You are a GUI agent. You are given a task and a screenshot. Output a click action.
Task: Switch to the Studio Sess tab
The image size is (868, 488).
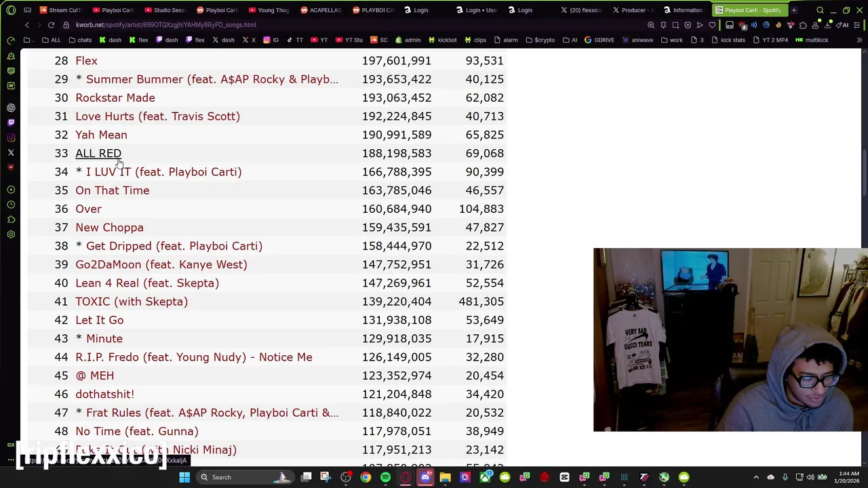[x=165, y=10]
